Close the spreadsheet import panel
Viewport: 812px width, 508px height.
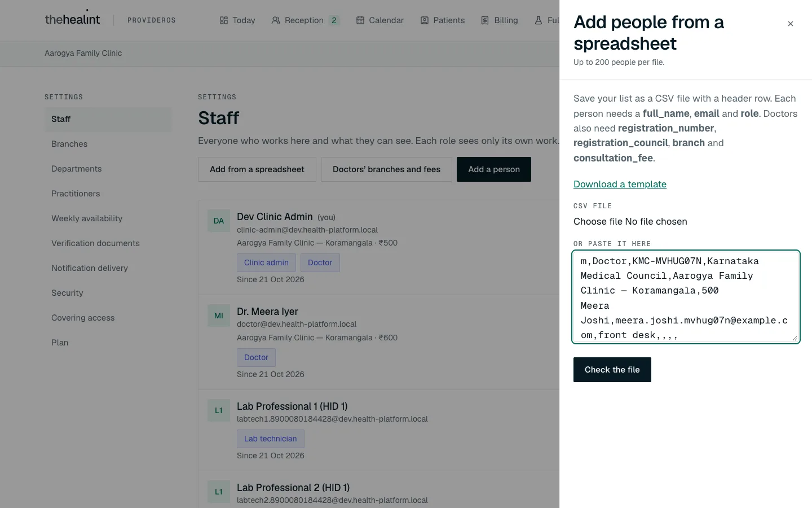click(791, 24)
